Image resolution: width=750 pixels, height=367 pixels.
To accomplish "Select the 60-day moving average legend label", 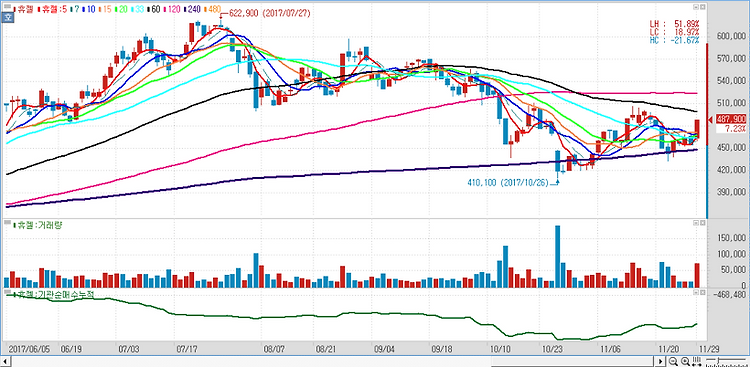I will click(154, 9).
